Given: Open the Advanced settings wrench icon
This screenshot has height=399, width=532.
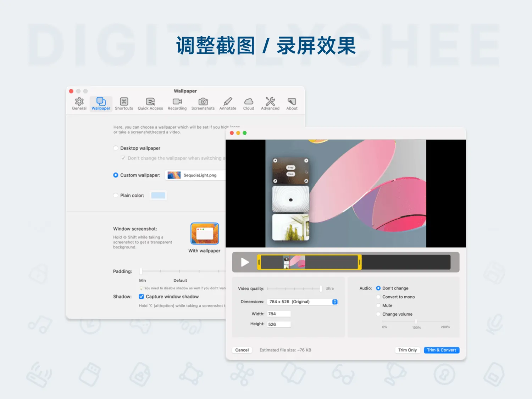Looking at the screenshot, I should (x=270, y=103).
